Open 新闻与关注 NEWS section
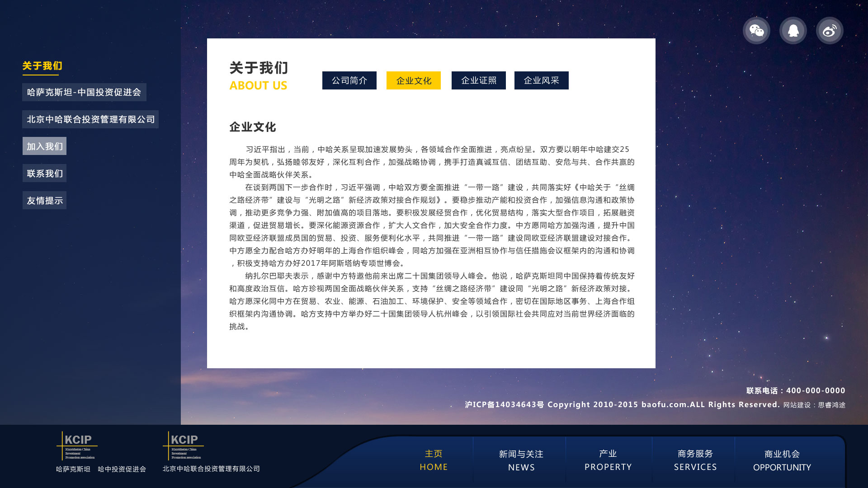868x488 pixels. click(x=521, y=460)
